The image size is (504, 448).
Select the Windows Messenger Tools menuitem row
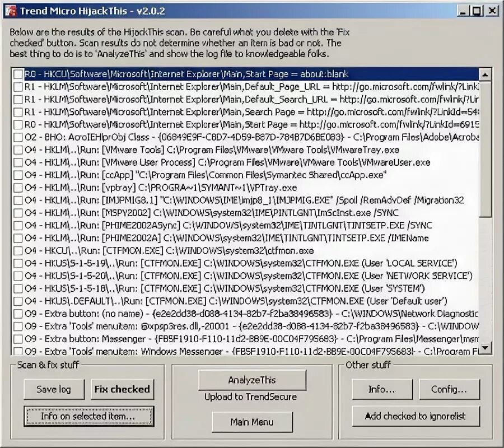251,351
